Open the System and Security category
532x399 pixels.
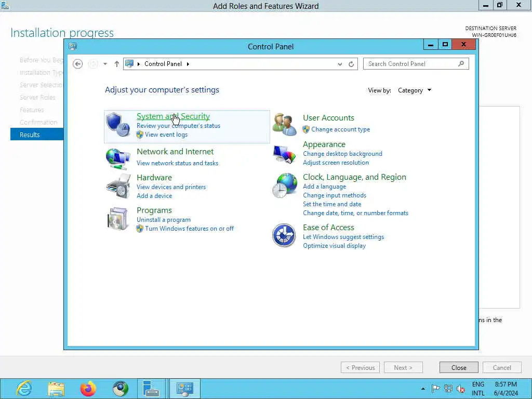pos(173,116)
